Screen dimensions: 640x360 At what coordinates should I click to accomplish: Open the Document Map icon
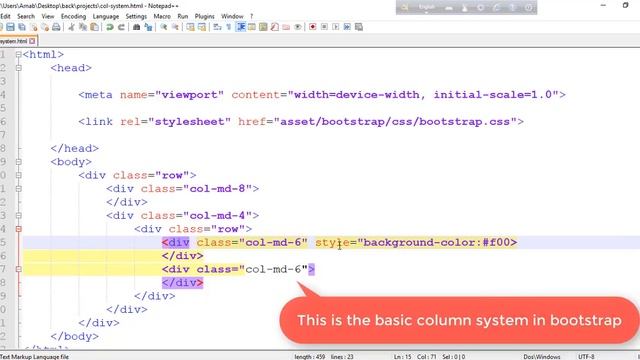pos(263,27)
